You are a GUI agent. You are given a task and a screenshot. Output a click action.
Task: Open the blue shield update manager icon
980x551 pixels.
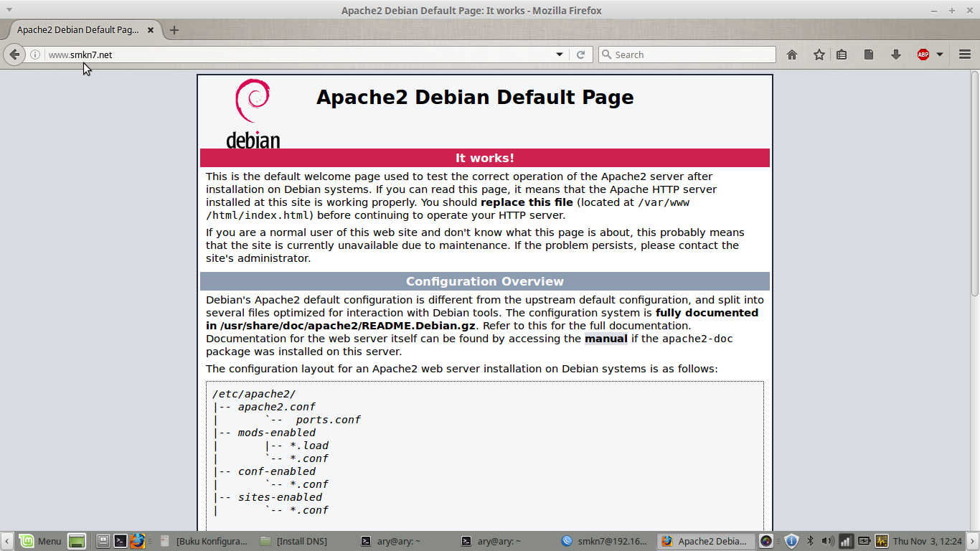point(791,541)
